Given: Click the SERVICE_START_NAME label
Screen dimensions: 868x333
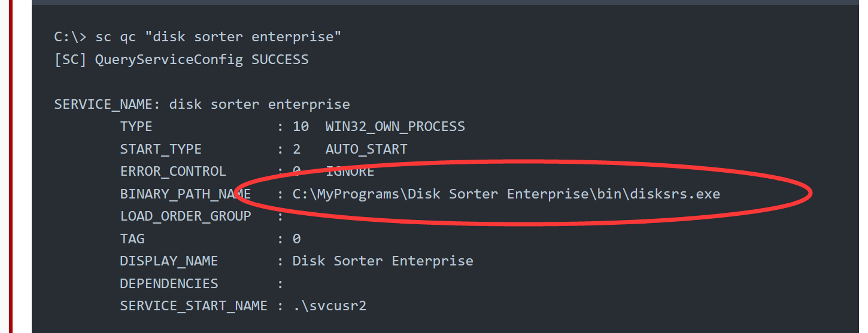Looking at the screenshot, I should click(x=194, y=306).
